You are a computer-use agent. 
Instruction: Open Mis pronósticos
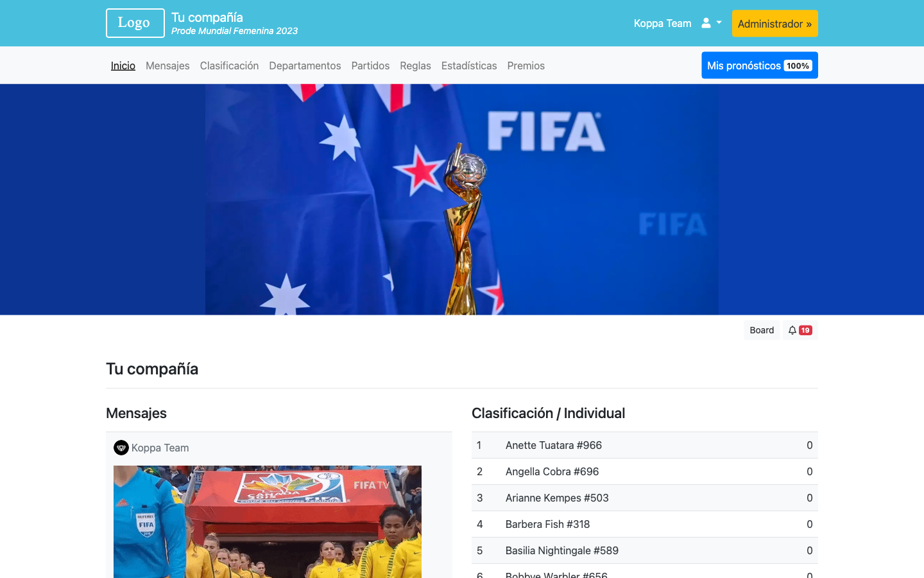point(759,66)
